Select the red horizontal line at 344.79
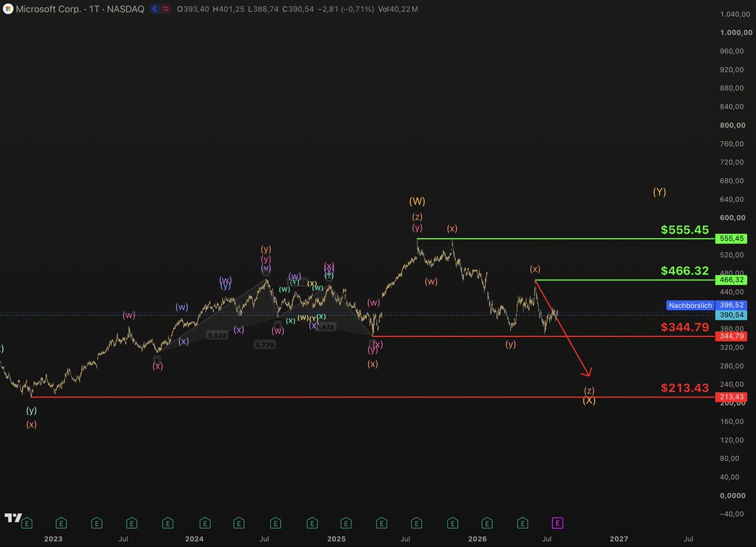Viewport: 756px width, 547px height. point(544,337)
